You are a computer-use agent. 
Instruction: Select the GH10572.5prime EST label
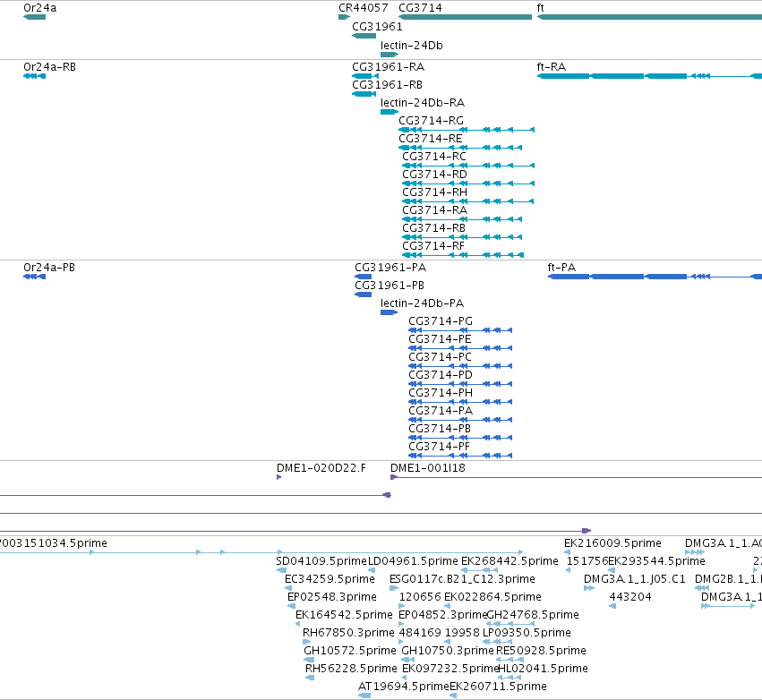pyautogui.click(x=350, y=651)
